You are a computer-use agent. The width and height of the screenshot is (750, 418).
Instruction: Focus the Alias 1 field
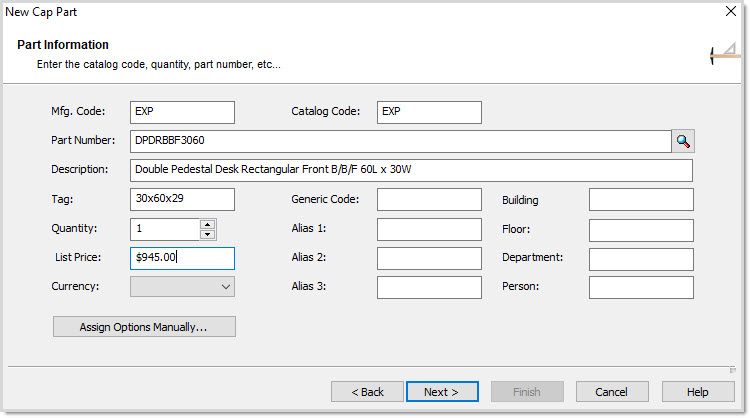click(429, 230)
